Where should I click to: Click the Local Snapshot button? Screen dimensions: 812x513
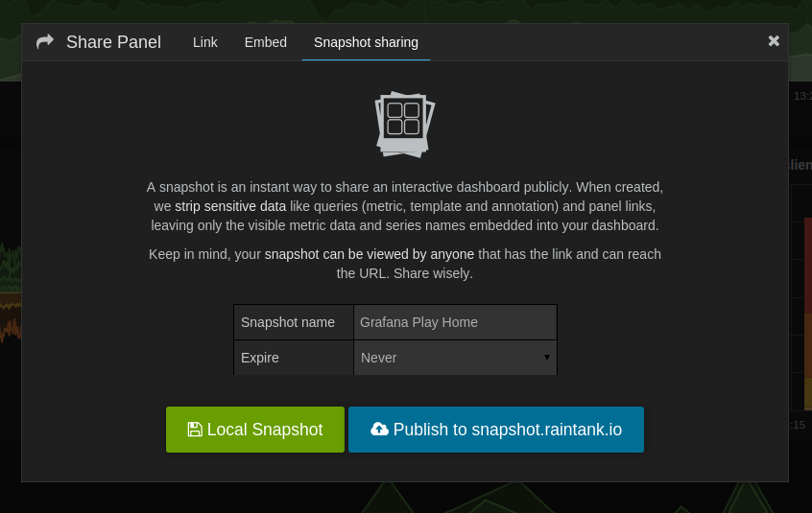click(255, 430)
